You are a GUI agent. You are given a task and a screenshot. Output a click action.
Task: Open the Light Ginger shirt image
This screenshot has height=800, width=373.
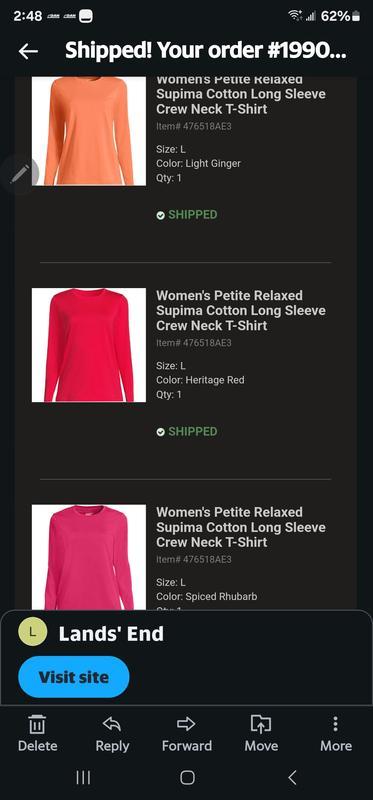click(x=89, y=131)
